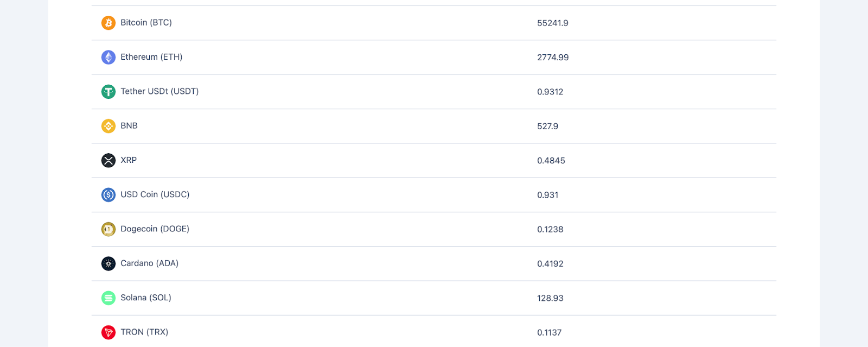This screenshot has width=868, height=347.
Task: Select the Dogecoin (DOGE) label
Action: (x=155, y=229)
